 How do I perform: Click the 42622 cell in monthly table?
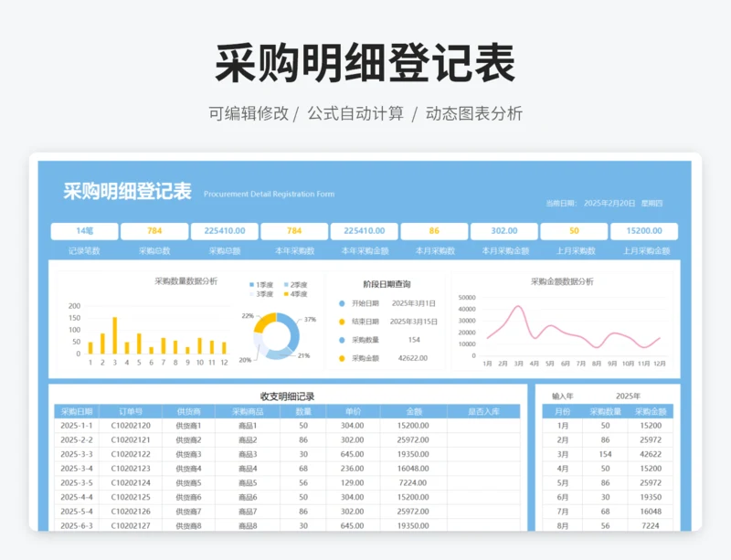point(651,454)
